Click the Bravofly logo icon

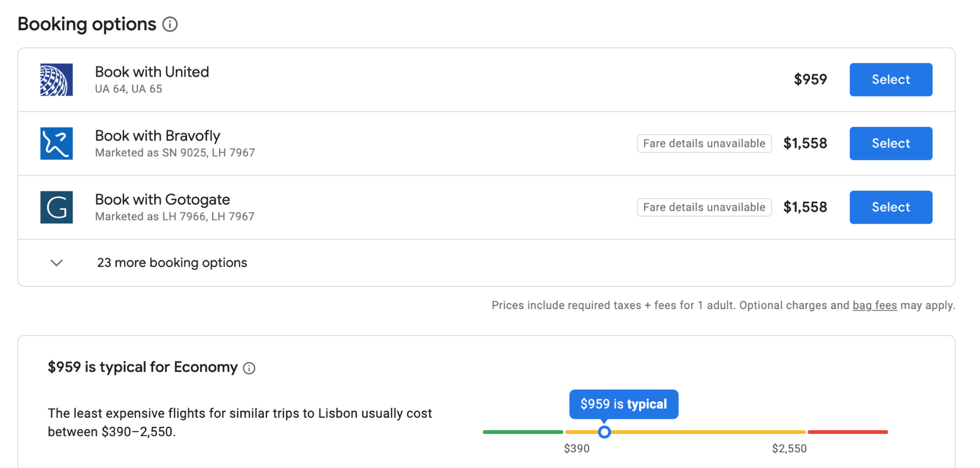[56, 144]
